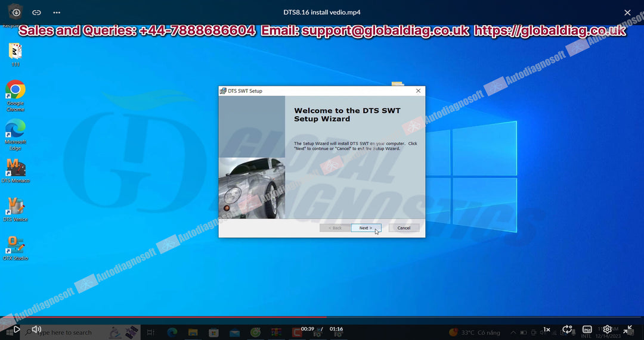Copy the video link with the chain icon
Viewport: 644px width, 340px height.
pyautogui.click(x=36, y=13)
